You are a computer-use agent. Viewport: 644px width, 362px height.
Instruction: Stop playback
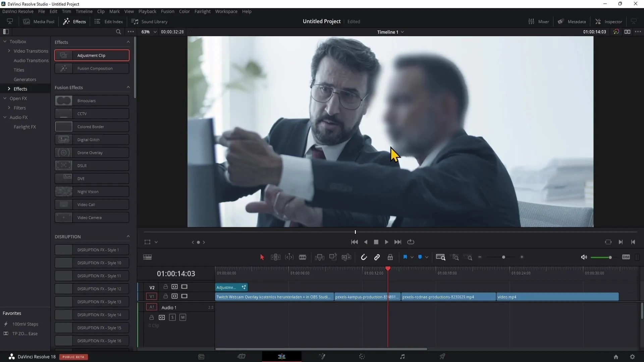[376, 242]
